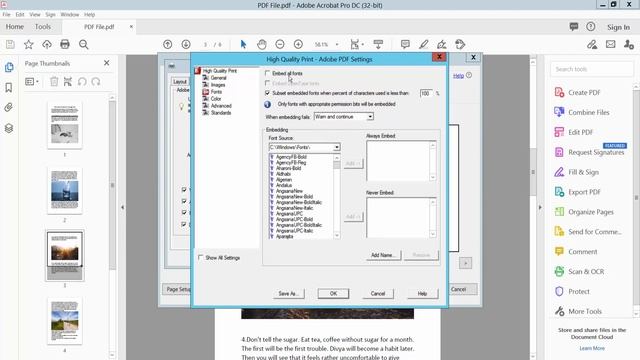Activate the Selection arrow tool
The width and height of the screenshot is (640, 360).
tap(243, 44)
